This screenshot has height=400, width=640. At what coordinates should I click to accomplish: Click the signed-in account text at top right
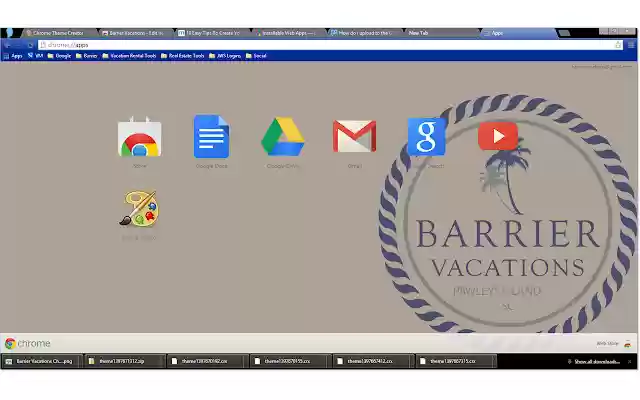(x=602, y=67)
